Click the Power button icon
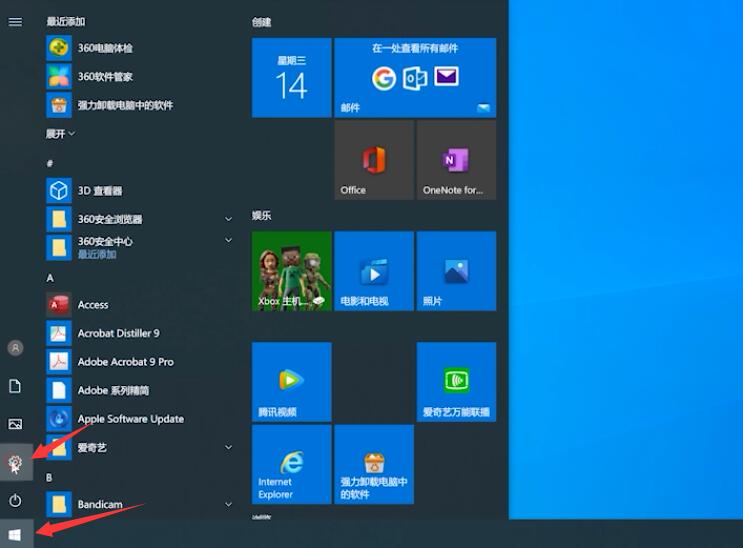The height and width of the screenshot is (548, 743). point(15,500)
